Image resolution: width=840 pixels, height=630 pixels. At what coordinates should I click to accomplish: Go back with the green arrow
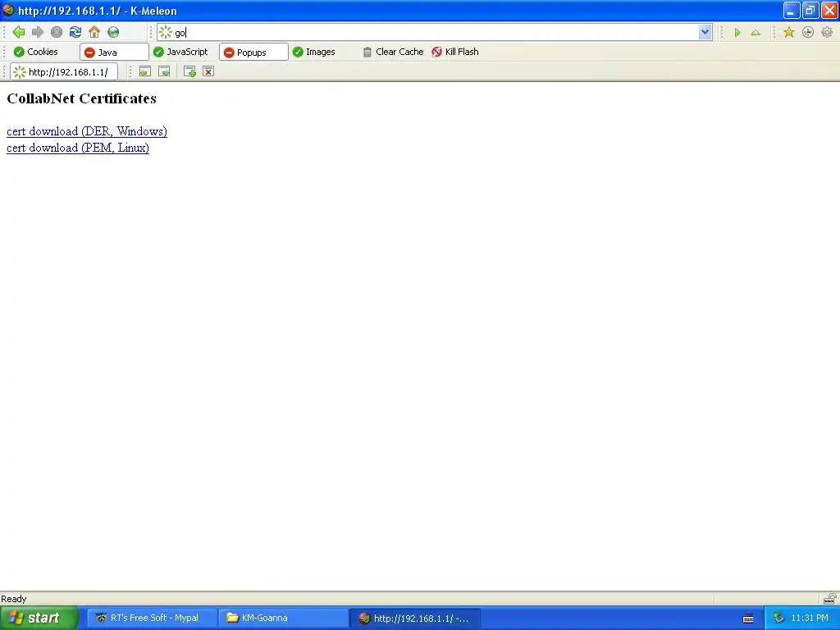point(19,32)
